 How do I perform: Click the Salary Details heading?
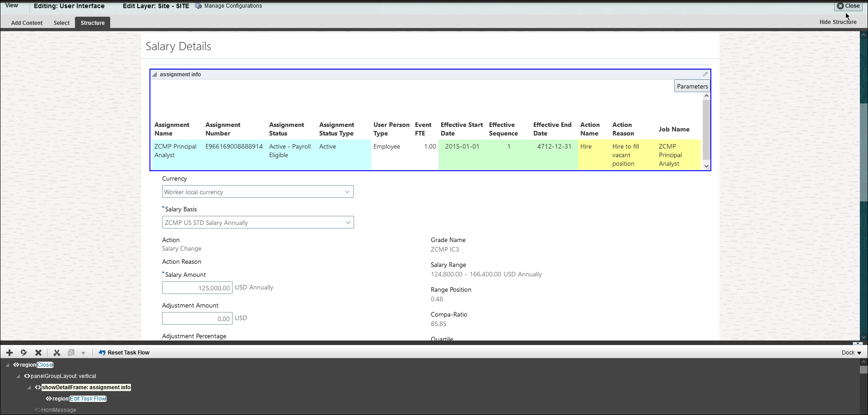pos(178,47)
